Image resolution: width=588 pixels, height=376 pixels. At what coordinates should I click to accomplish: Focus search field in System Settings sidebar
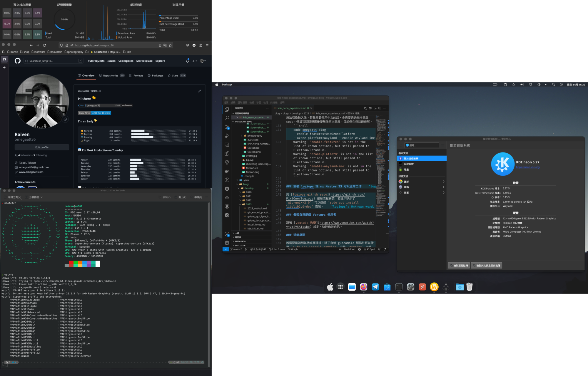pos(422,145)
